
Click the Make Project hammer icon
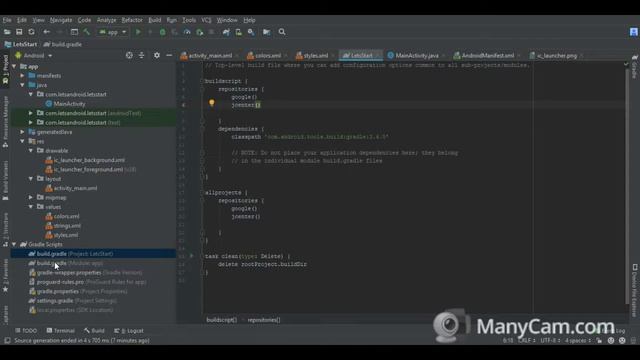pyautogui.click(x=87, y=32)
